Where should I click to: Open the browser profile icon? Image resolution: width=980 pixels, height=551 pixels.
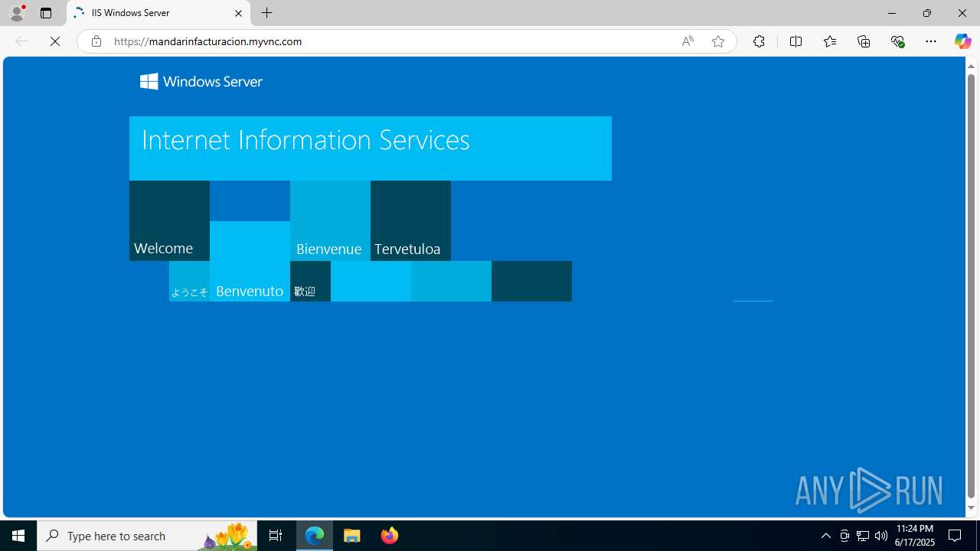click(17, 13)
